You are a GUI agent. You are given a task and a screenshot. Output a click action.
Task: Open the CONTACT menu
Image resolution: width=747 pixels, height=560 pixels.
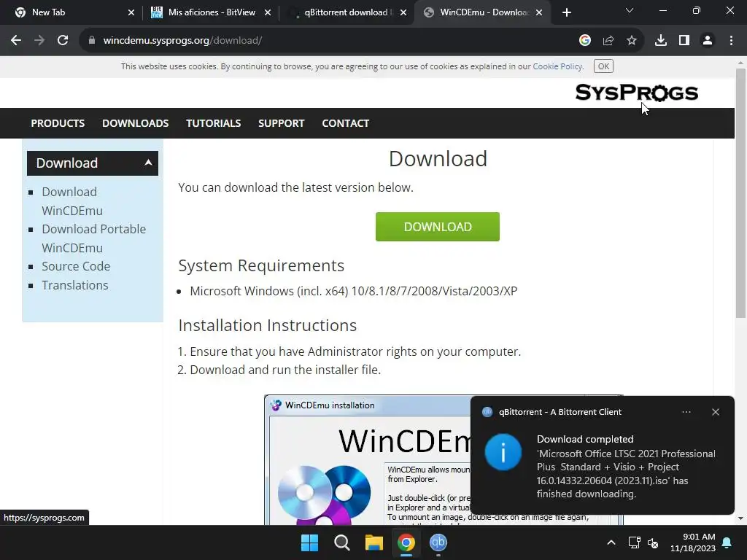345,123
